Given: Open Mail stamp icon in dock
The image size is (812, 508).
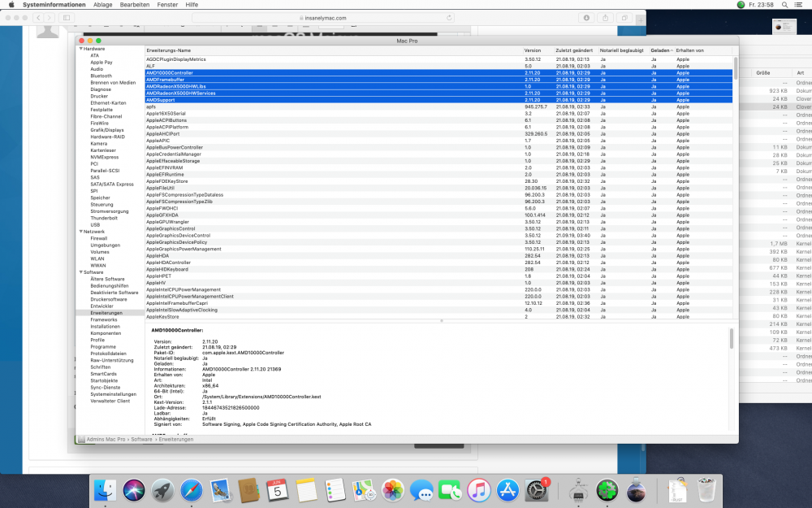Looking at the screenshot, I should (x=221, y=490).
